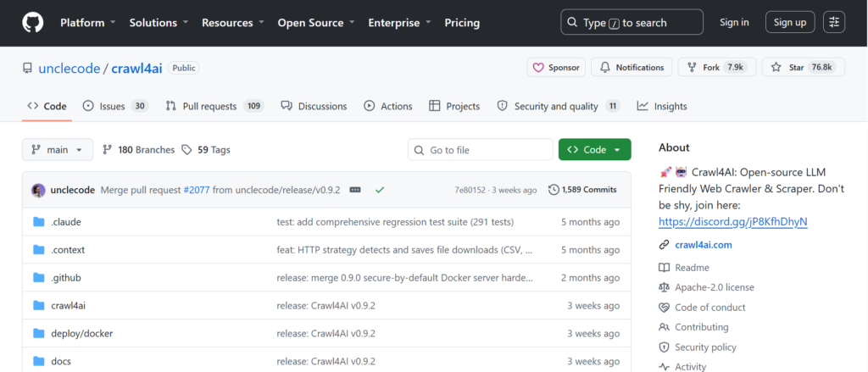The width and height of the screenshot is (868, 372).
Task: Open the unclecode avatar image
Action: 38,190
